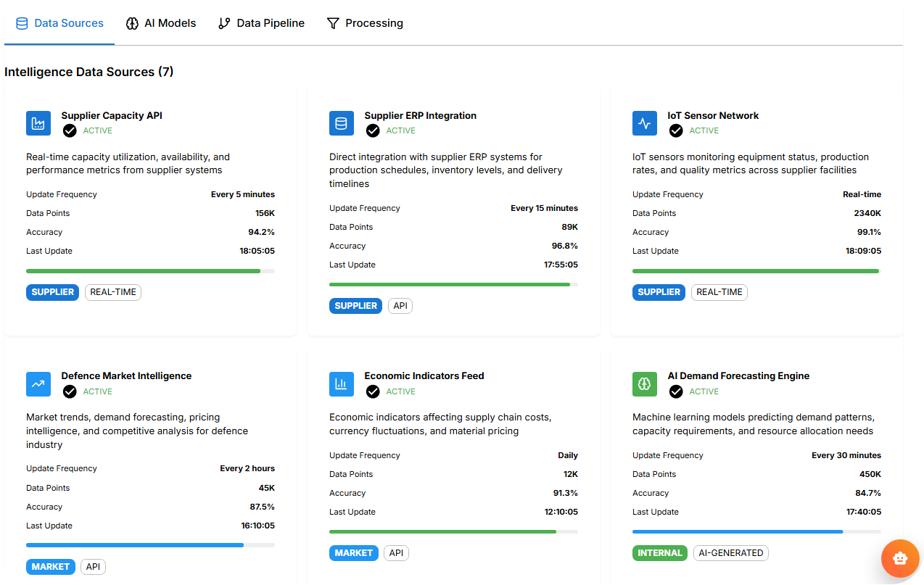924x585 pixels.
Task: Switch to the AI Models tab
Action: click(x=161, y=23)
